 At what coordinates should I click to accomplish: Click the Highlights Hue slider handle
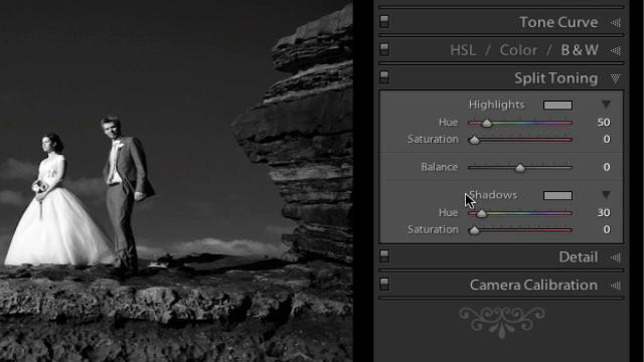pos(487,123)
